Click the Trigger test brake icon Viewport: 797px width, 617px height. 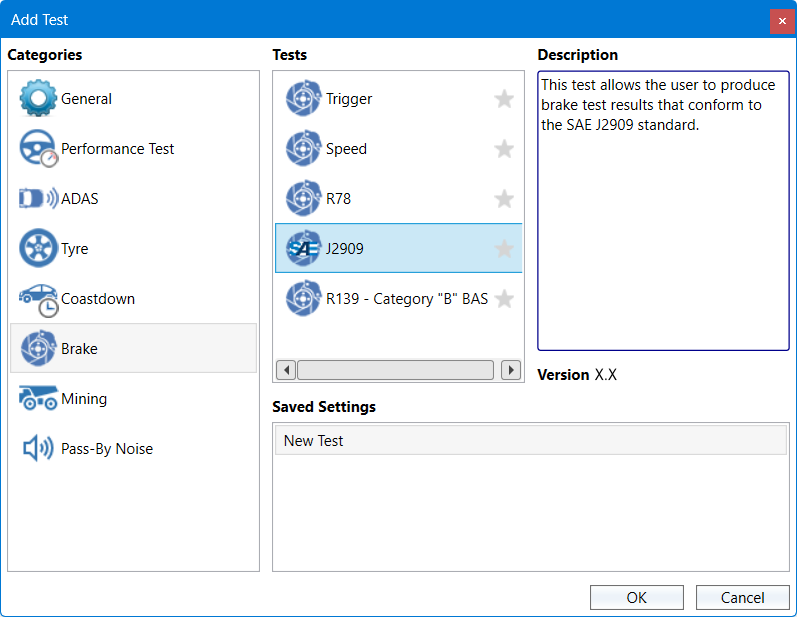pyautogui.click(x=303, y=98)
